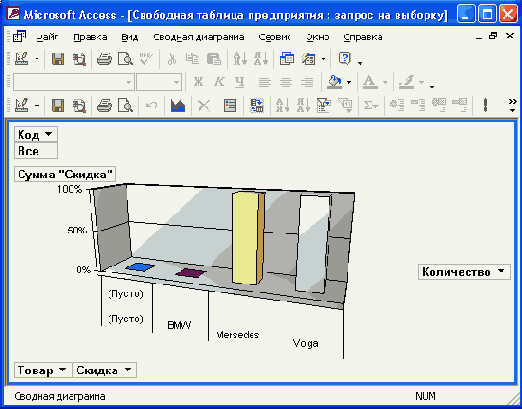Click the Print icon in the top toolbar
Viewport: 522px width, 409px height.
[104, 59]
